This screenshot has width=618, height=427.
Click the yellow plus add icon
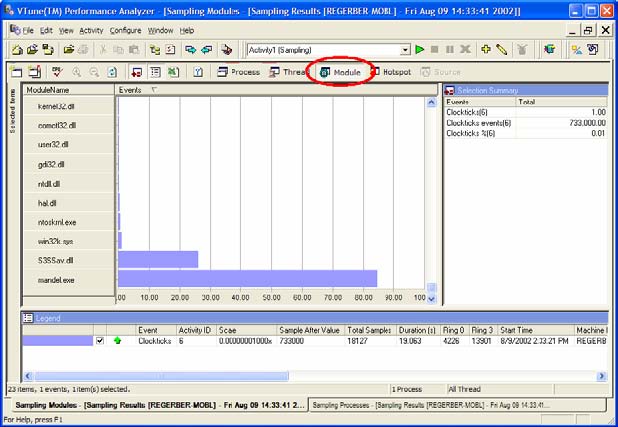click(486, 49)
